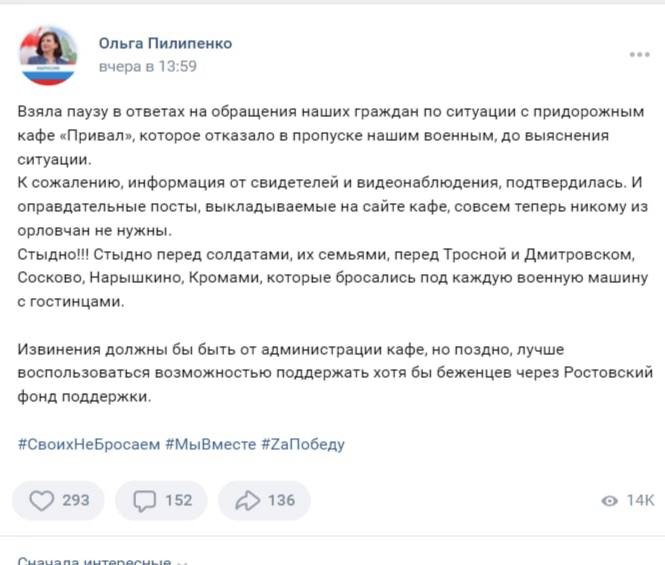Follow hashtag #МыВместе
The width and height of the screenshot is (665, 565).
point(211,445)
